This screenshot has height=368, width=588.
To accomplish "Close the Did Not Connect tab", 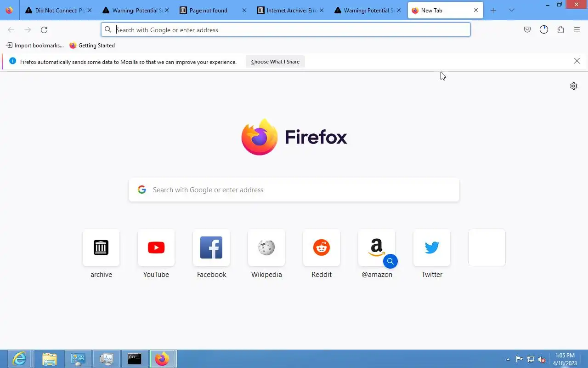I will 90,10.
